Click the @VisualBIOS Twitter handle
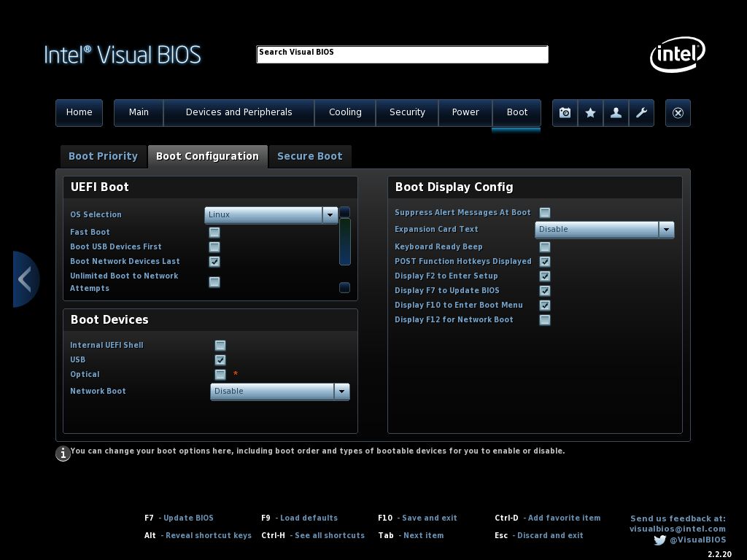The height and width of the screenshot is (560, 747). coord(698,540)
